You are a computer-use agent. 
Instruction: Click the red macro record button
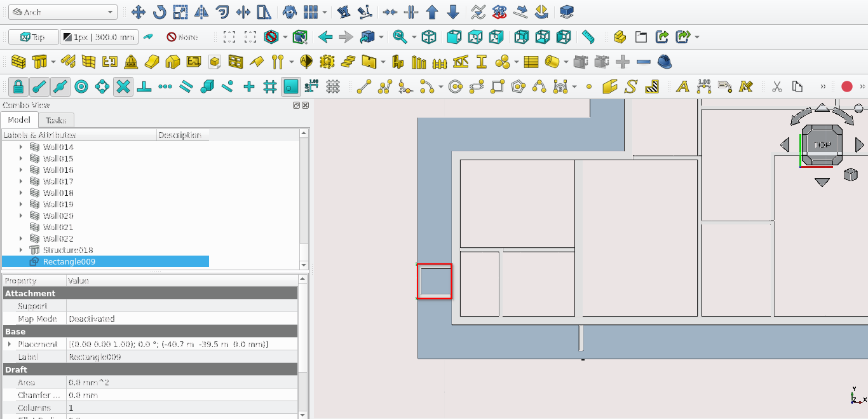point(846,86)
